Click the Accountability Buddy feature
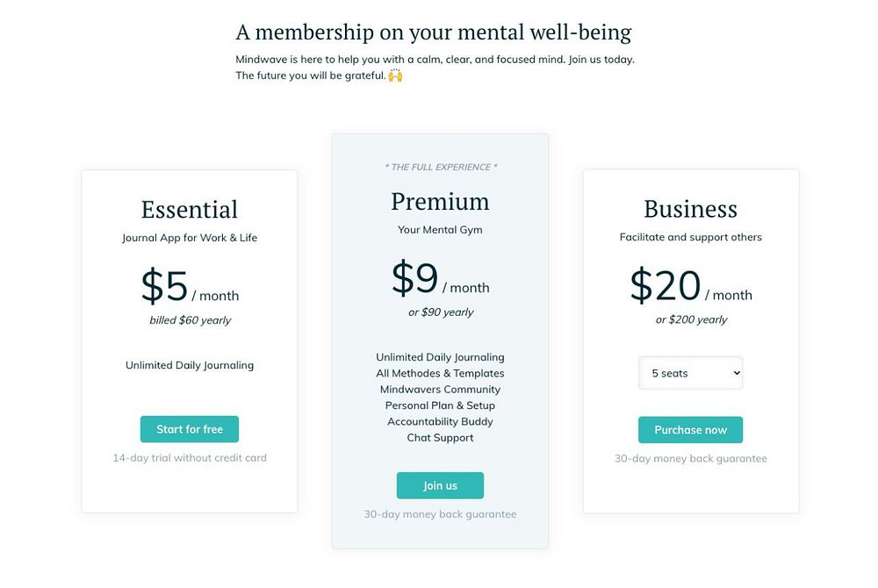The height and width of the screenshot is (588, 878). (x=440, y=421)
